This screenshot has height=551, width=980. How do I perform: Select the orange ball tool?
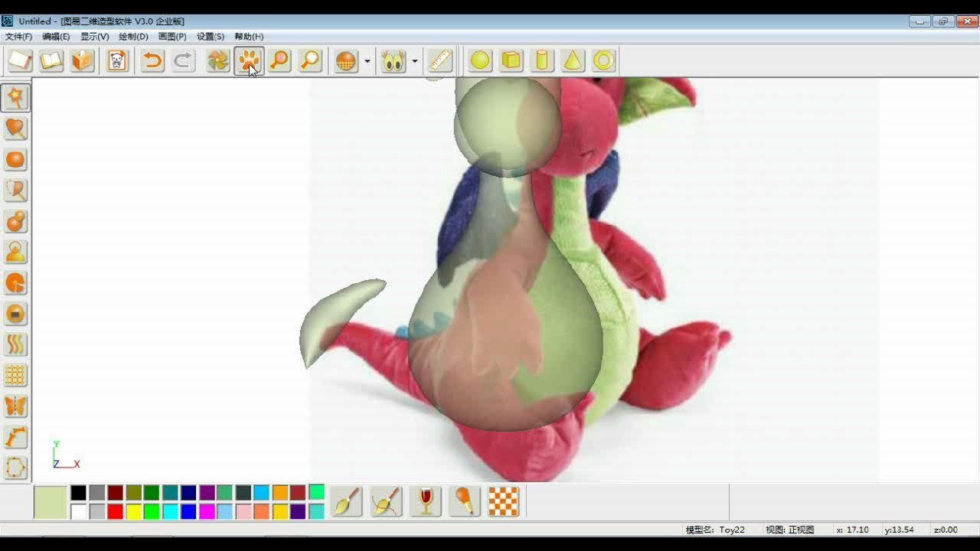point(15,159)
